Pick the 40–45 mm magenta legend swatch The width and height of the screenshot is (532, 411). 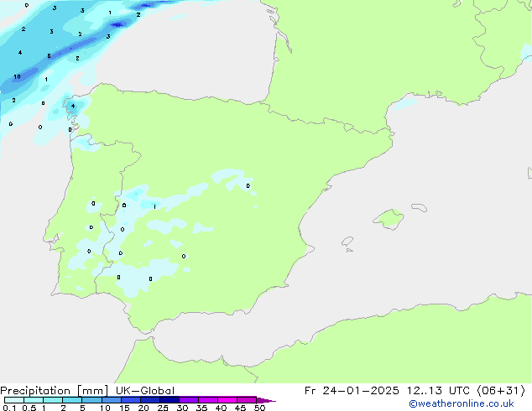227,400
